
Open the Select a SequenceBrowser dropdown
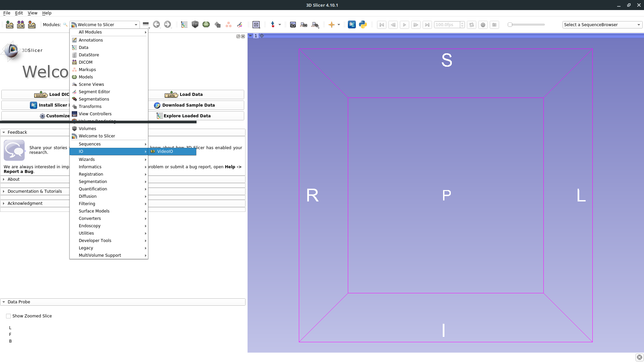pyautogui.click(x=602, y=24)
